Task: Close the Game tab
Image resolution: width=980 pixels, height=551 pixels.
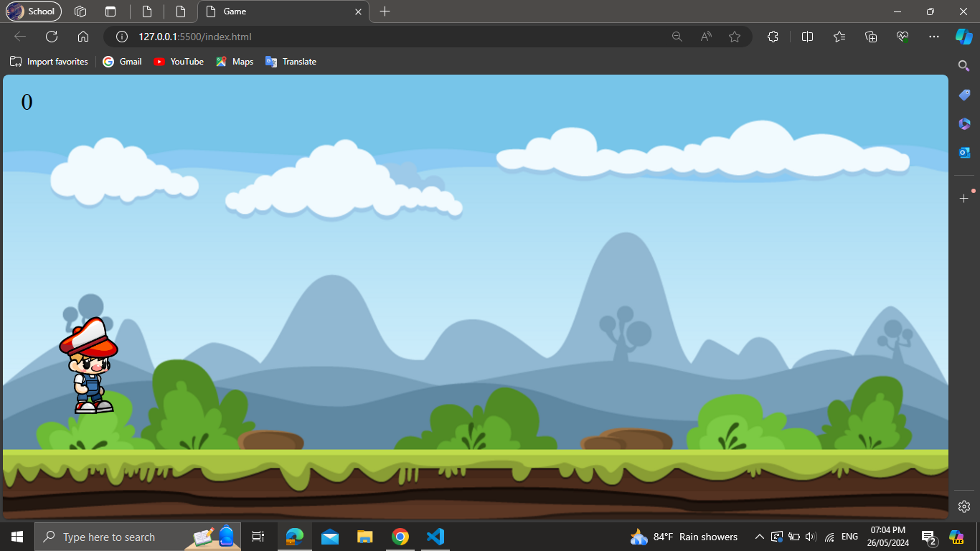Action: point(359,11)
